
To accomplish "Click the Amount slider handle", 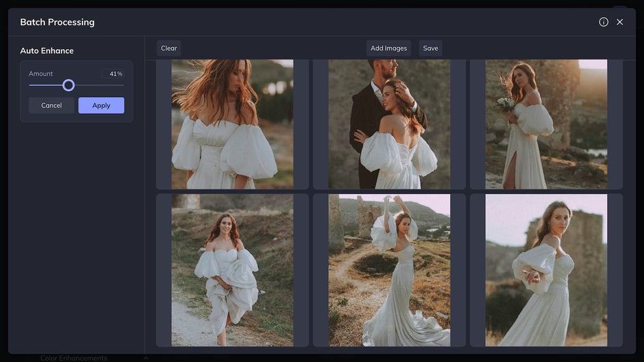I will coord(68,85).
